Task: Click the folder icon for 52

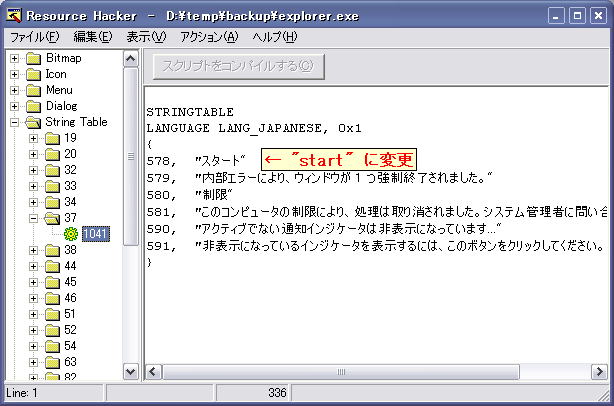Action: pos(52,330)
